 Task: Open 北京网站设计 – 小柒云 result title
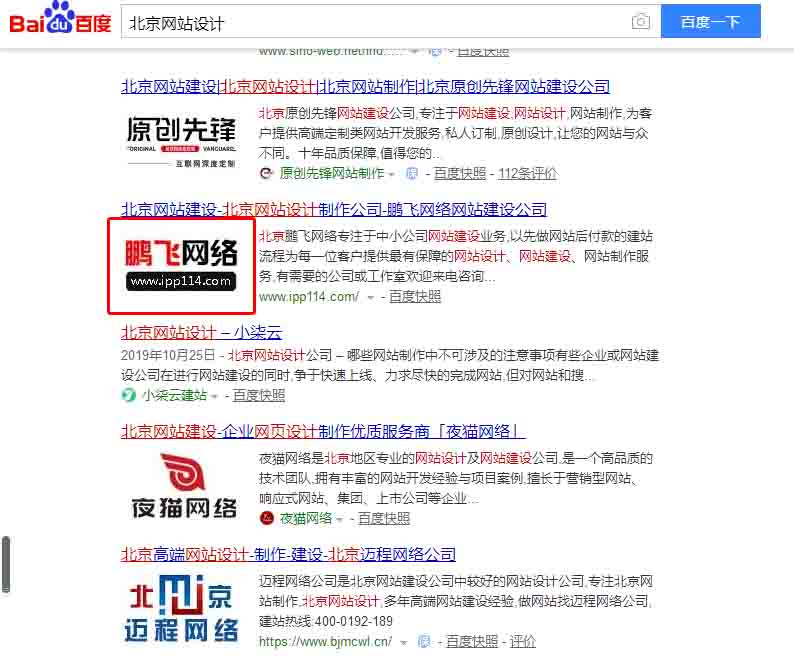(202, 332)
